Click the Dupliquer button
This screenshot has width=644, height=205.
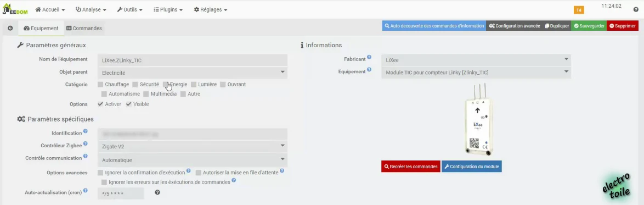(557, 25)
